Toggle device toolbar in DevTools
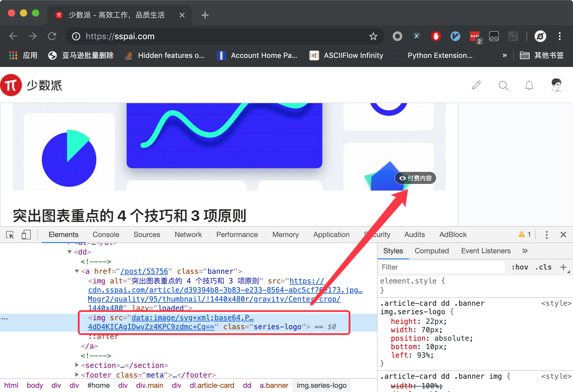This screenshot has width=573, height=392. tap(26, 235)
